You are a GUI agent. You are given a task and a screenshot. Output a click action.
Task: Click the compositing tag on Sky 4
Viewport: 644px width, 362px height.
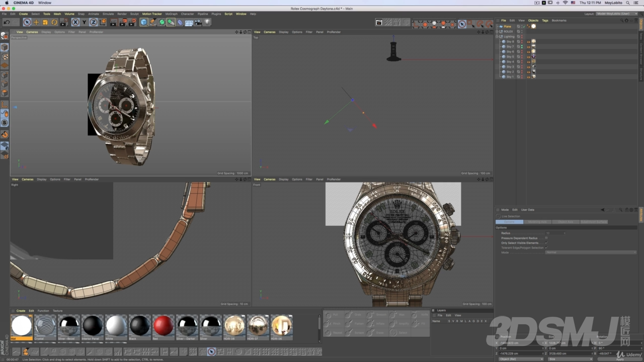tap(529, 62)
